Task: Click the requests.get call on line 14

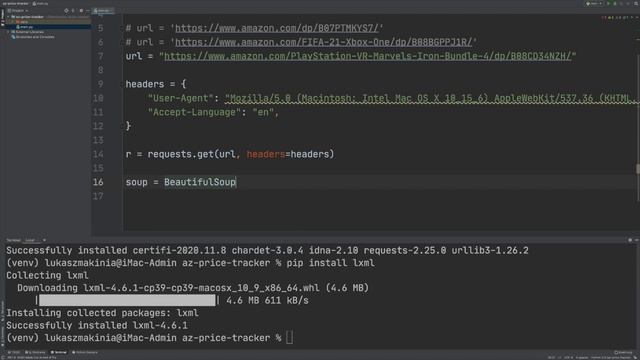Action: click(241, 154)
